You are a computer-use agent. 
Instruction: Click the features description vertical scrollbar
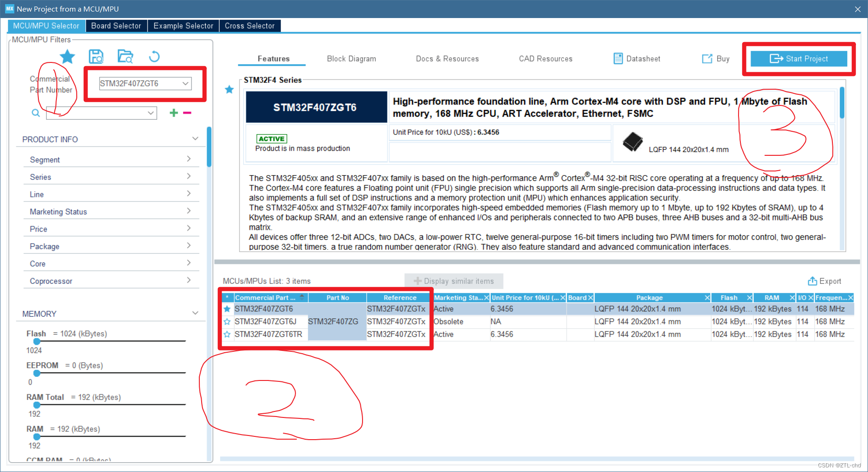(x=842, y=103)
